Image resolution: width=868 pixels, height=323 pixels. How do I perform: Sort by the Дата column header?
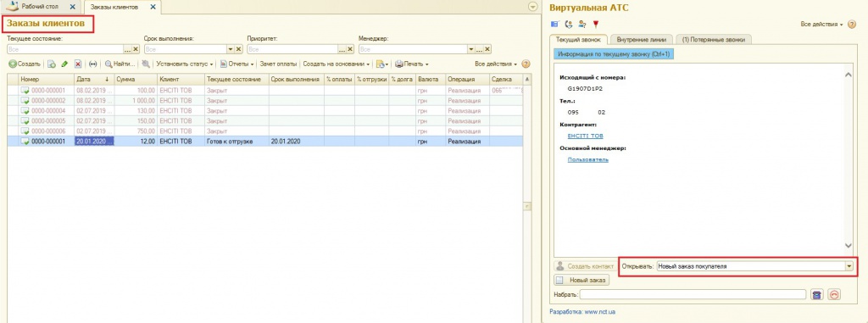(93, 79)
